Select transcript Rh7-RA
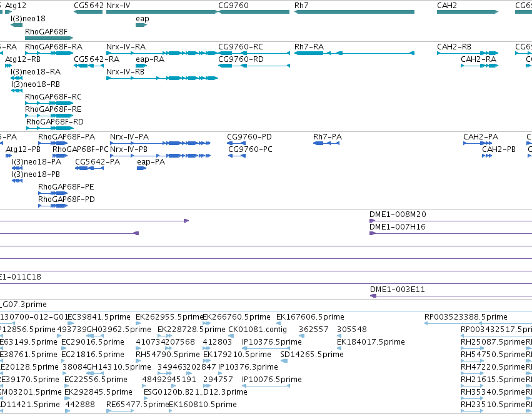Image resolution: width=532 pixels, height=414 pixels. click(309, 46)
